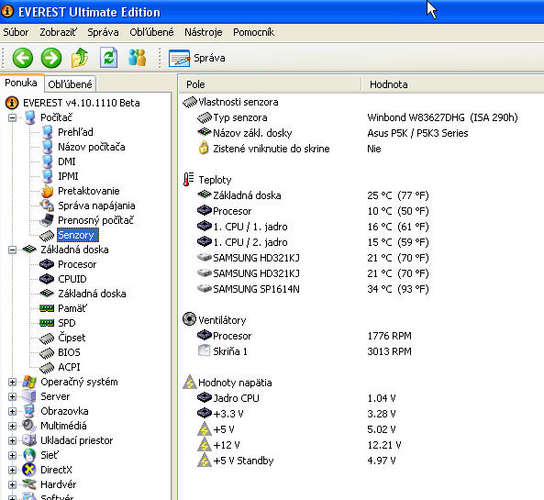Select the Názov počítača tree item

click(x=92, y=147)
